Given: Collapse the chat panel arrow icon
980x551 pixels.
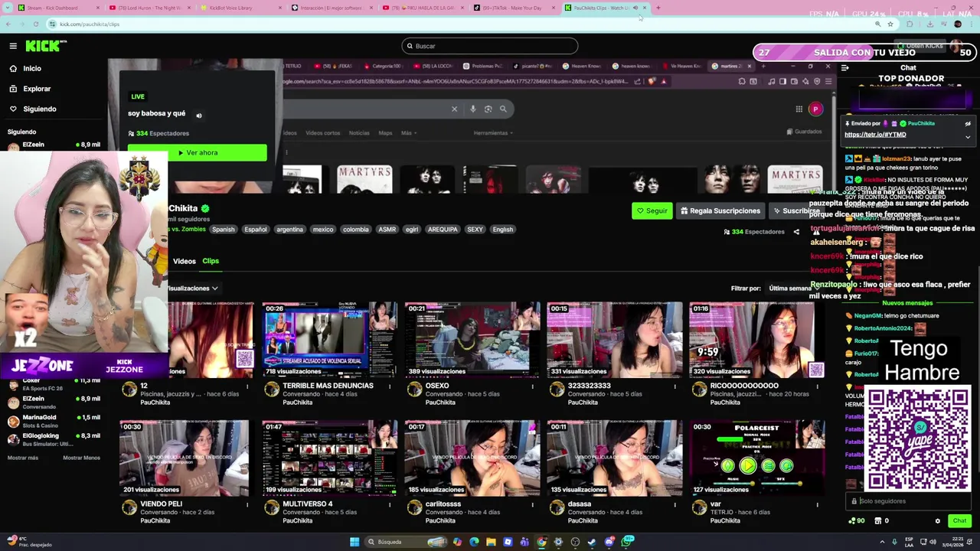Looking at the screenshot, I should click(x=844, y=68).
